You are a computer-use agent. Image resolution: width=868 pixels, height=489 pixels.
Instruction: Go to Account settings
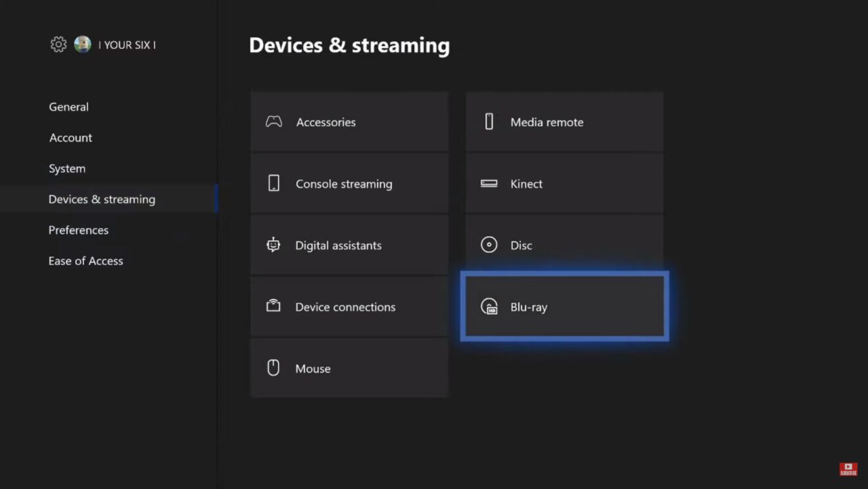[x=70, y=138]
